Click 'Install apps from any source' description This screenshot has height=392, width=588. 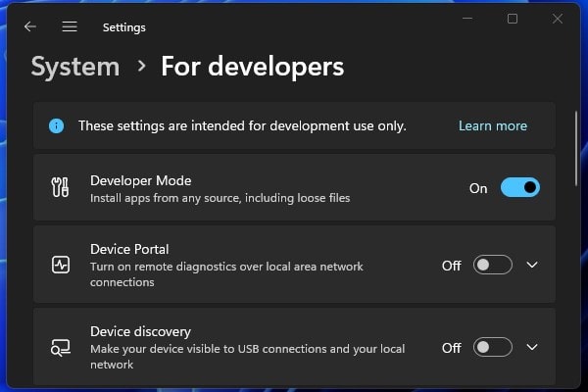tap(220, 198)
